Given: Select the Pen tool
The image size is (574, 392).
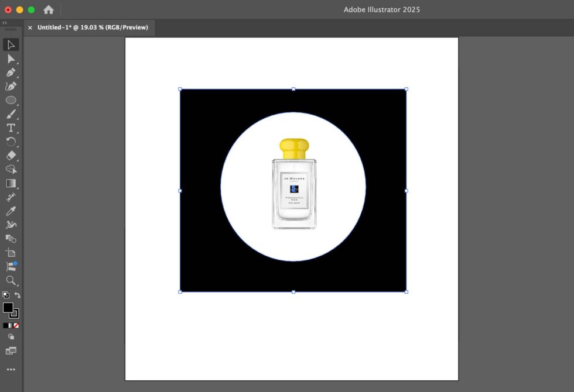Looking at the screenshot, I should tap(10, 71).
